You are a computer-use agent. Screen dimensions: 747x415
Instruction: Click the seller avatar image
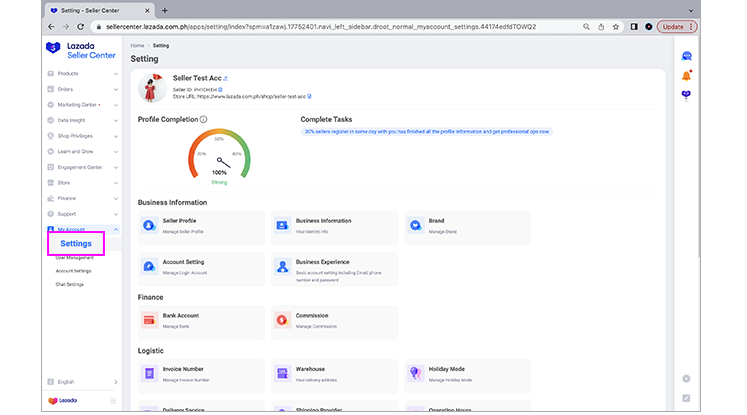point(152,88)
